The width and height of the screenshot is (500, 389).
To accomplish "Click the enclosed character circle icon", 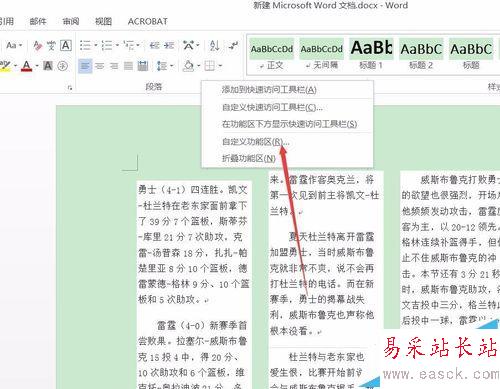I will 62,66.
